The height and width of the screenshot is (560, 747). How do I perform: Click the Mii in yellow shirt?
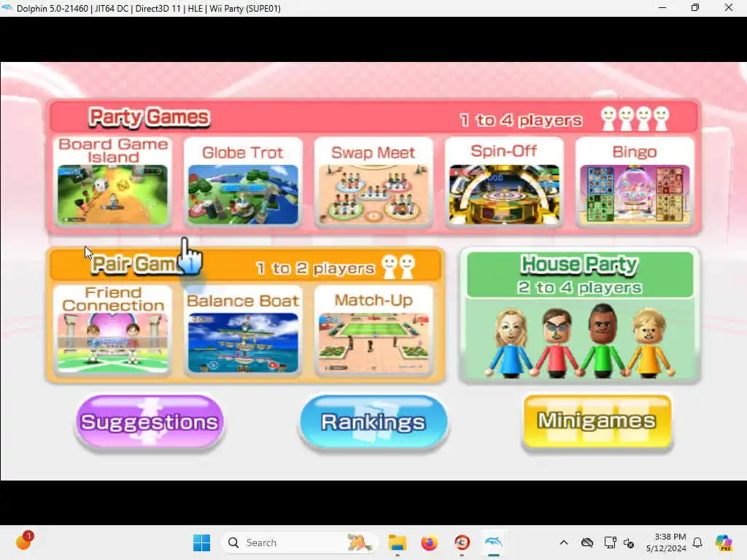pyautogui.click(x=649, y=343)
